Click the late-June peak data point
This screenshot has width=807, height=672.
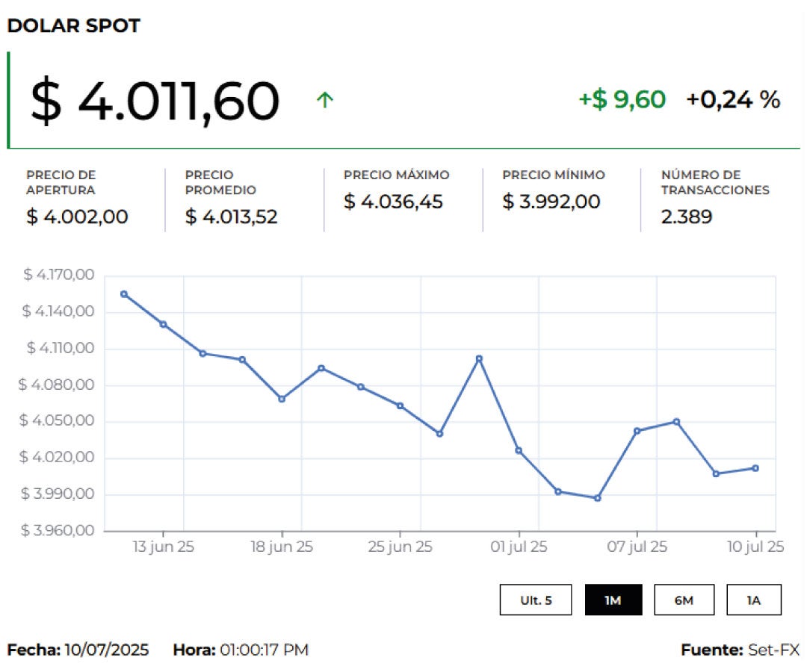click(x=479, y=358)
